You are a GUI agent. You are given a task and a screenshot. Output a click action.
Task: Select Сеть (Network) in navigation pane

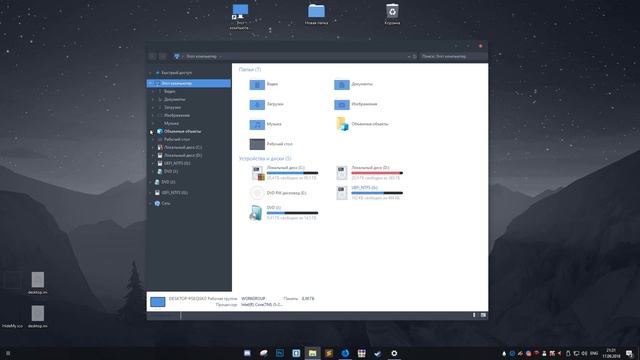166,203
